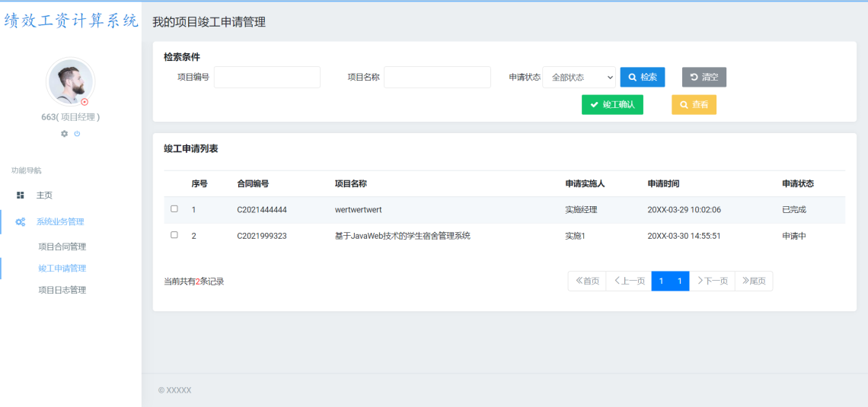Click the 系统业务管理 gears icon
The image size is (868, 407).
point(21,221)
